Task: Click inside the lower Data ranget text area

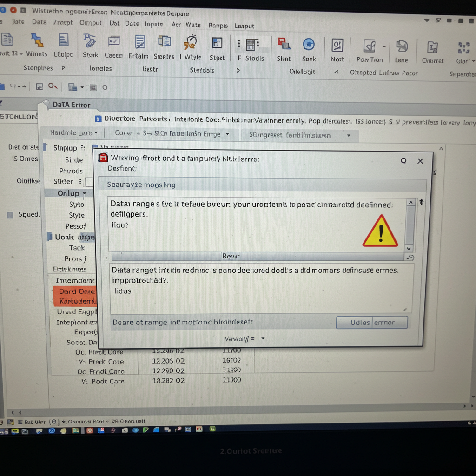Action: (261, 288)
